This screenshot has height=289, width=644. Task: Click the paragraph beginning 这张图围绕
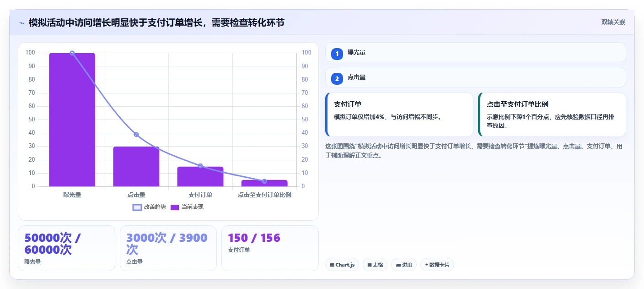point(474,151)
